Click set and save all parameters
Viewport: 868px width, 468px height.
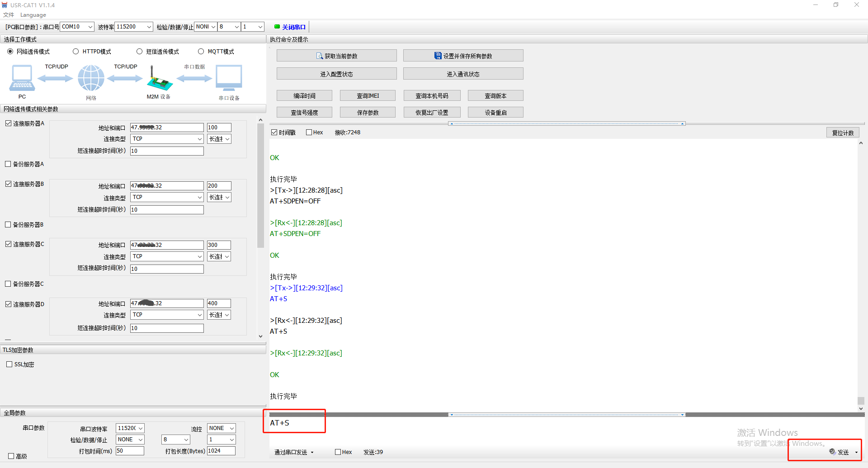(x=463, y=56)
